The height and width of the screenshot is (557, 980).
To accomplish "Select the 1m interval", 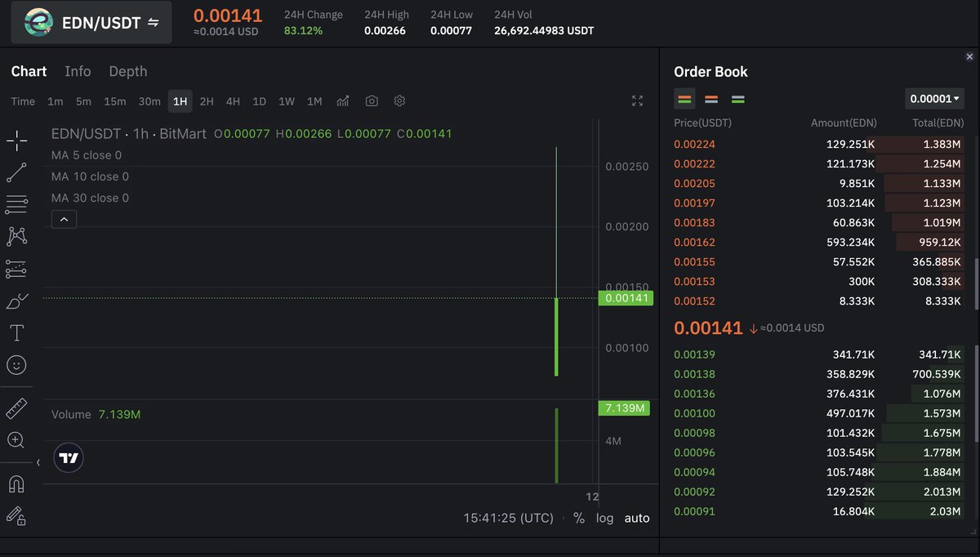I will coord(56,101).
